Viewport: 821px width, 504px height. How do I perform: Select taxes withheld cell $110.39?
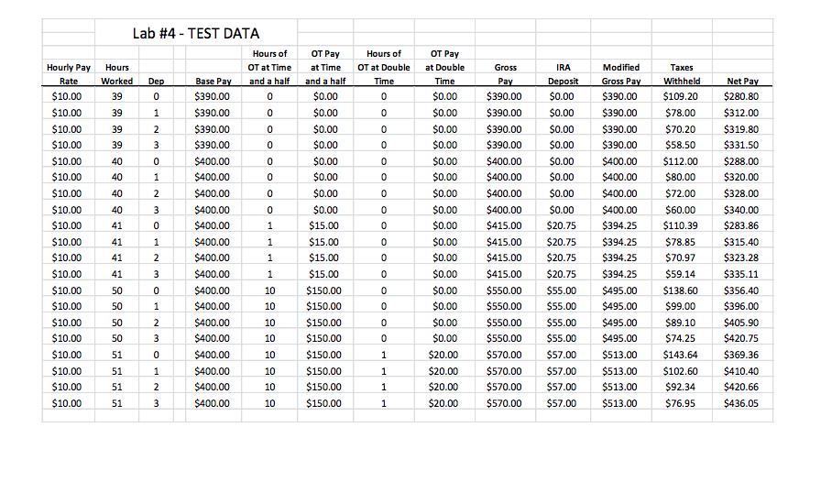pyautogui.click(x=680, y=225)
